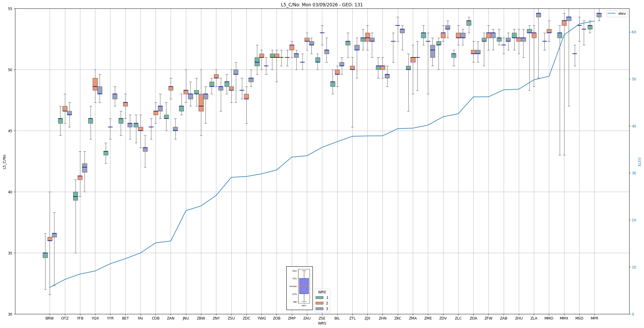Viewport: 644px width, 328px height.
Task: Click the L5_C/No y-axis label
Action: (x=4, y=162)
